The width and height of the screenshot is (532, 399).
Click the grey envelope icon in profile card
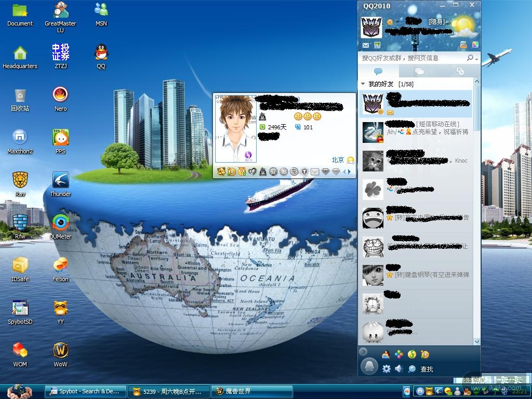[315, 172]
